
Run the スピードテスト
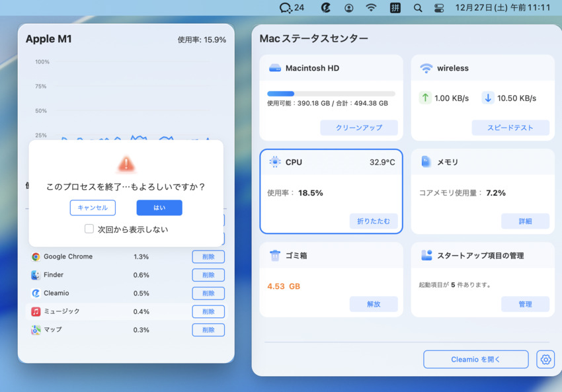[x=510, y=128]
